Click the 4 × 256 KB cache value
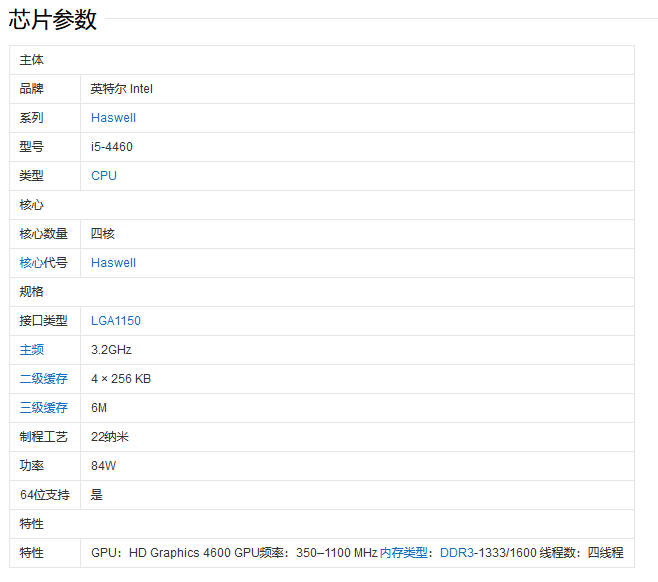658x582 pixels. click(x=121, y=379)
